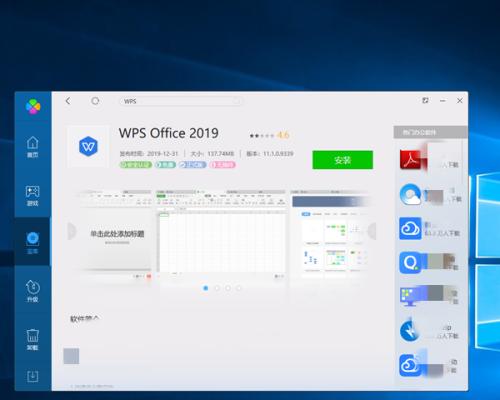Click the mini-mode window icon beside minimize
This screenshot has width=500, height=400.
tap(425, 100)
